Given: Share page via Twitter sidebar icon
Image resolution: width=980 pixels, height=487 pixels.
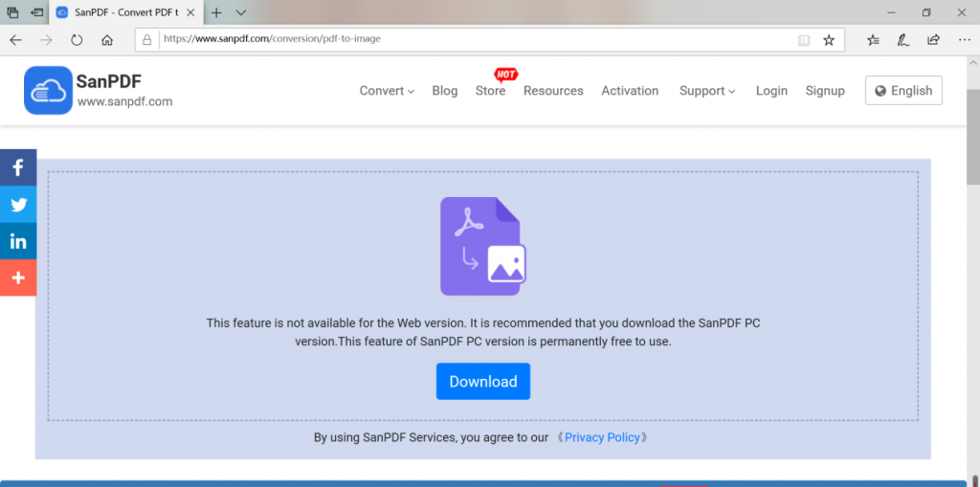Looking at the screenshot, I should click(x=18, y=205).
